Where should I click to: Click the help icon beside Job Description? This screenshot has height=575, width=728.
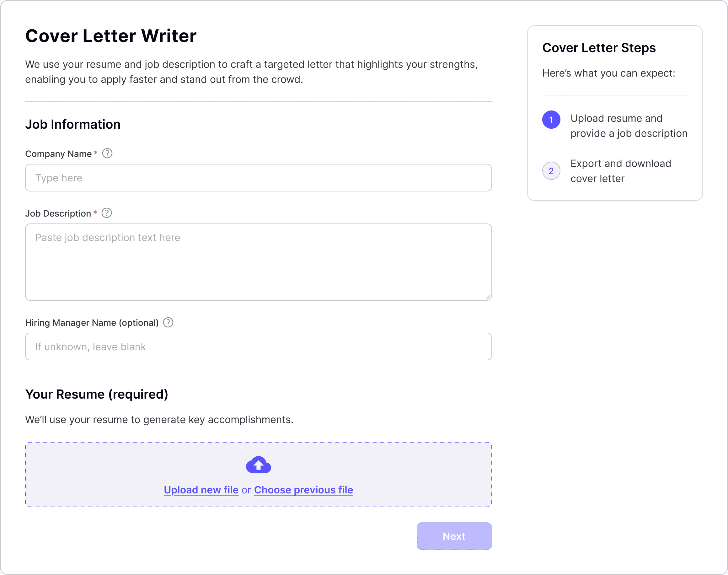click(x=107, y=213)
